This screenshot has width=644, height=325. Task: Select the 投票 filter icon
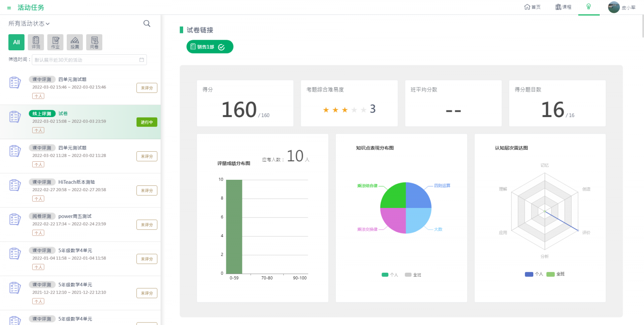click(x=75, y=42)
